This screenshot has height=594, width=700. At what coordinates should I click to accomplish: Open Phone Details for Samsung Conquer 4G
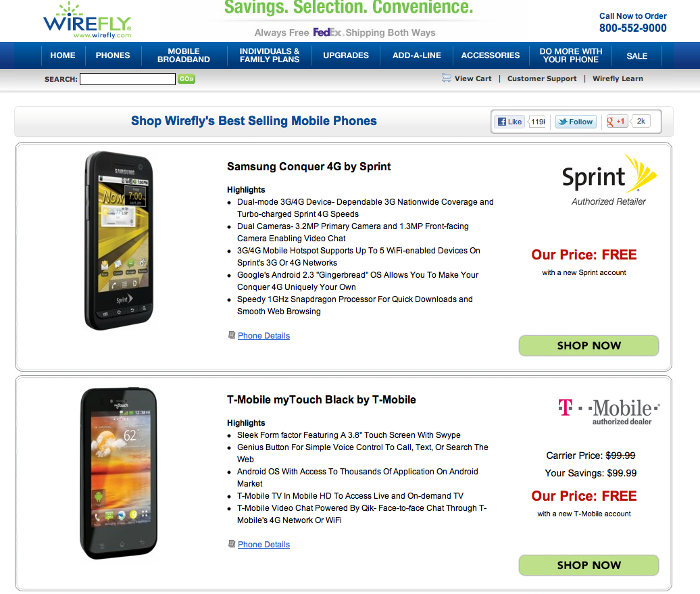(264, 336)
